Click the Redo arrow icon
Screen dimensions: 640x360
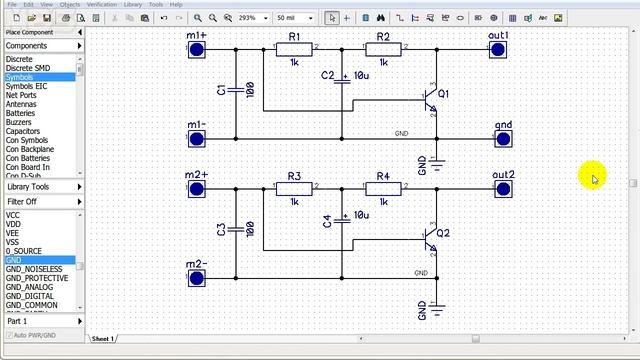[179, 18]
